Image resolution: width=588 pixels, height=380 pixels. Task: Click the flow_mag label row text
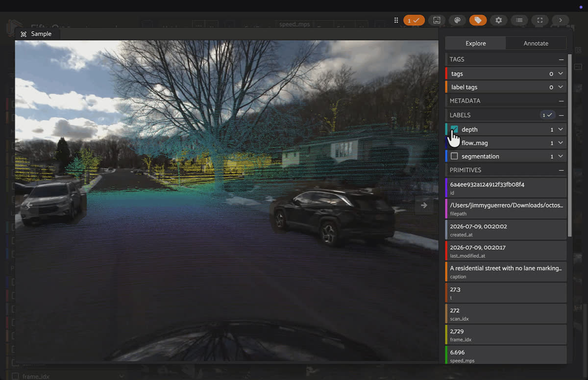tap(474, 143)
